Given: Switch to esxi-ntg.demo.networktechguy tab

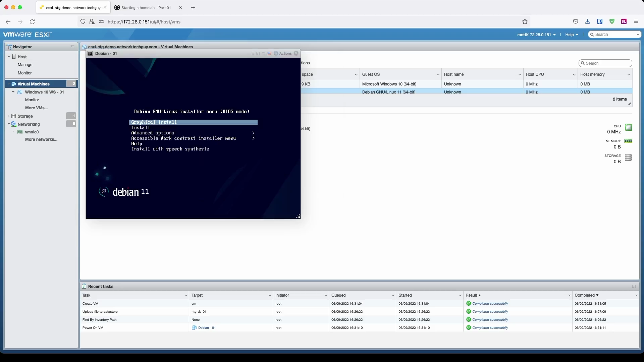Looking at the screenshot, I should click(73, 8).
